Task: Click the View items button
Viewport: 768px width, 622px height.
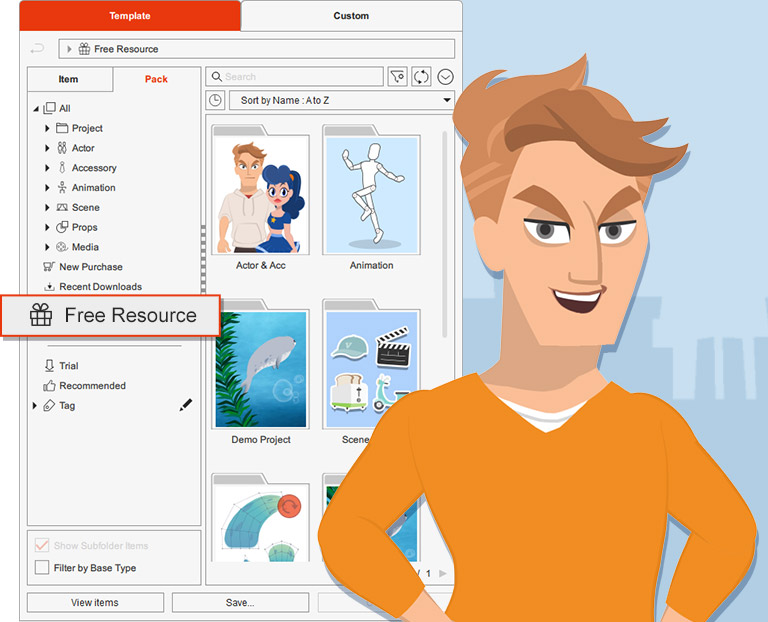Action: click(x=95, y=602)
